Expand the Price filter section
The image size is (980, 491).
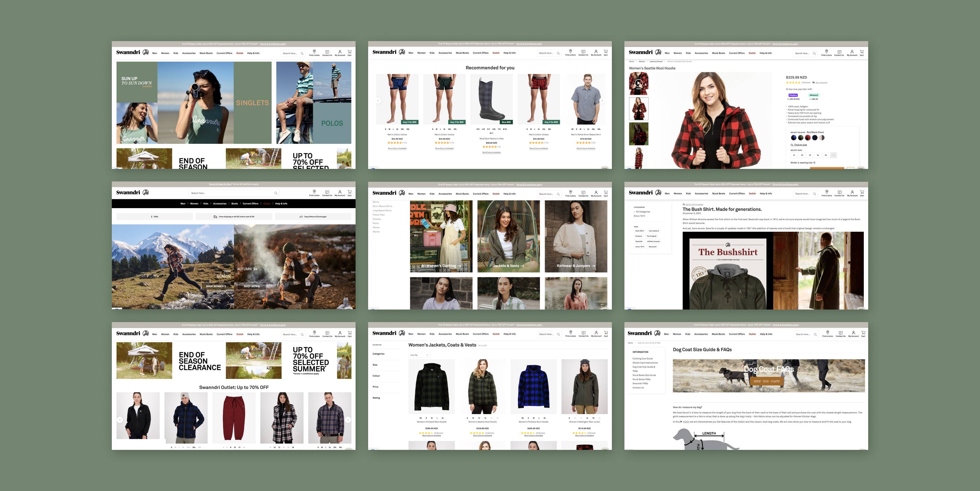point(375,387)
